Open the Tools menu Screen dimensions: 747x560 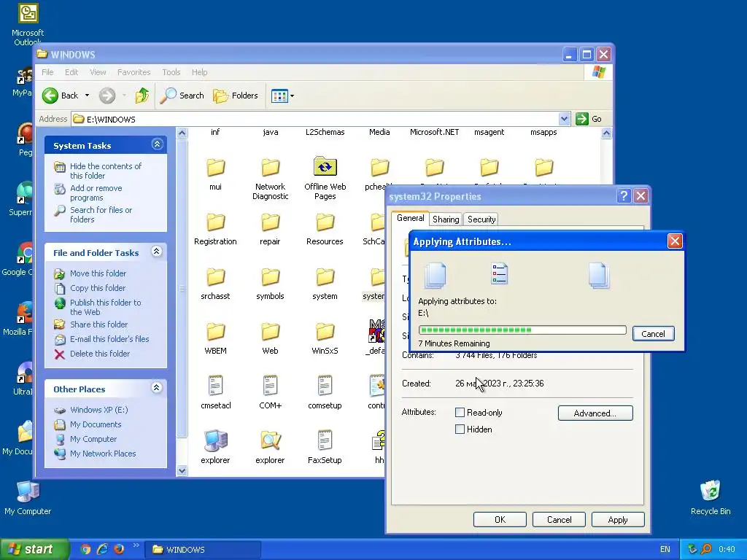point(171,72)
